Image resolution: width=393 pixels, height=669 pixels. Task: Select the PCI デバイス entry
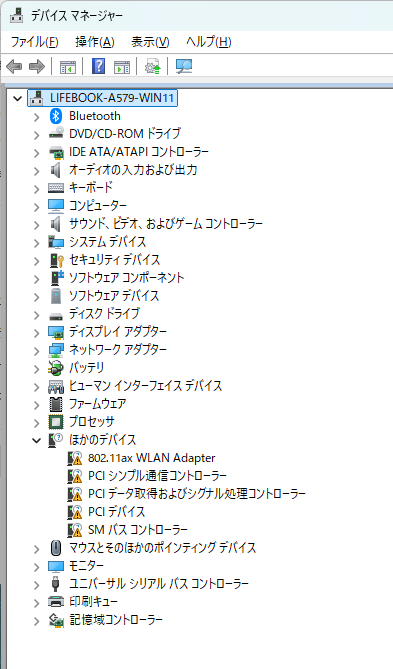tap(116, 512)
